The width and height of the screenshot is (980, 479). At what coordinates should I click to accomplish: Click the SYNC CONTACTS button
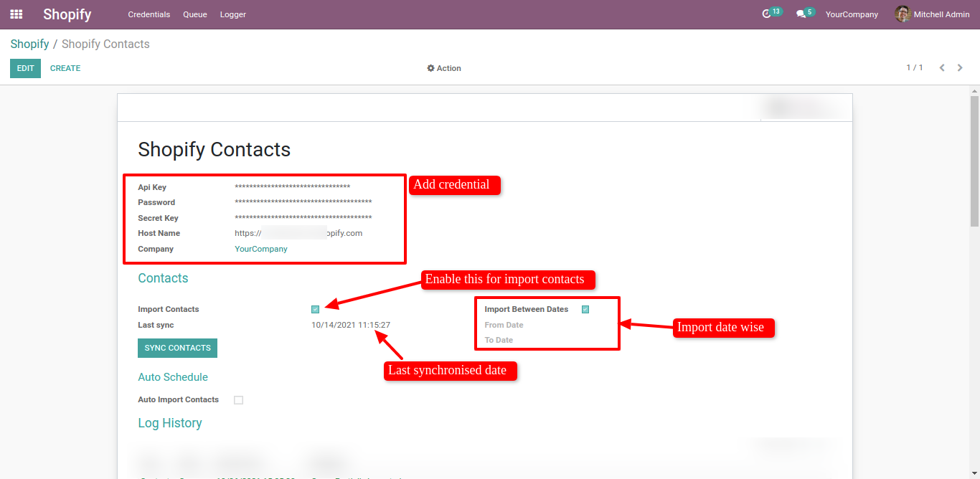tap(177, 348)
